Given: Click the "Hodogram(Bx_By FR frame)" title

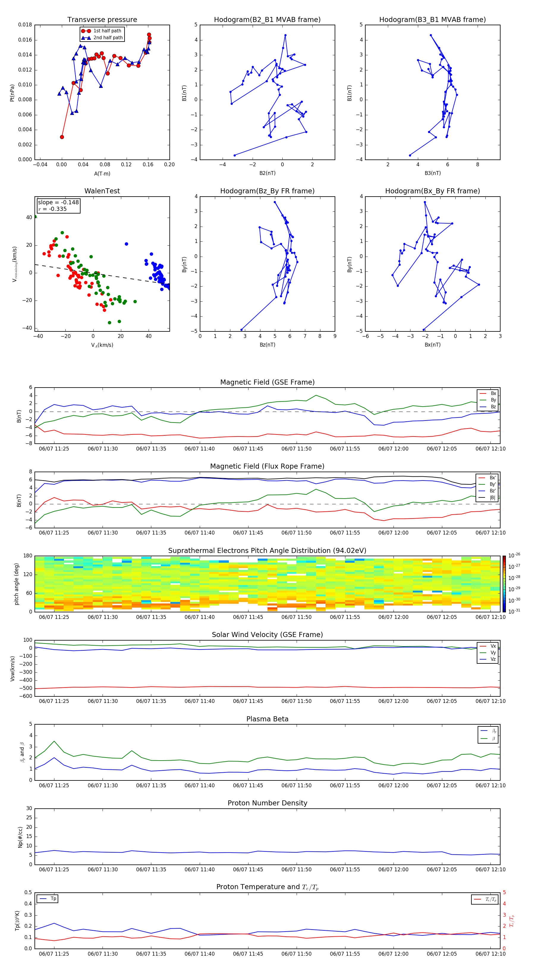Looking at the screenshot, I should pyautogui.click(x=432, y=191).
